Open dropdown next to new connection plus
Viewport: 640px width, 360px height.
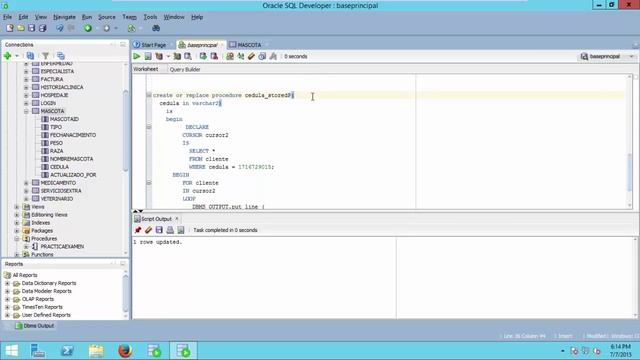[17, 56]
